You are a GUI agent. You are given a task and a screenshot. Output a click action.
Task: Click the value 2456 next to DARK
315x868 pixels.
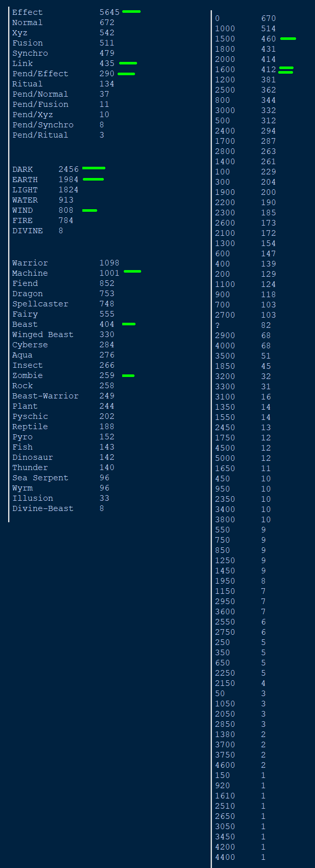click(x=69, y=169)
